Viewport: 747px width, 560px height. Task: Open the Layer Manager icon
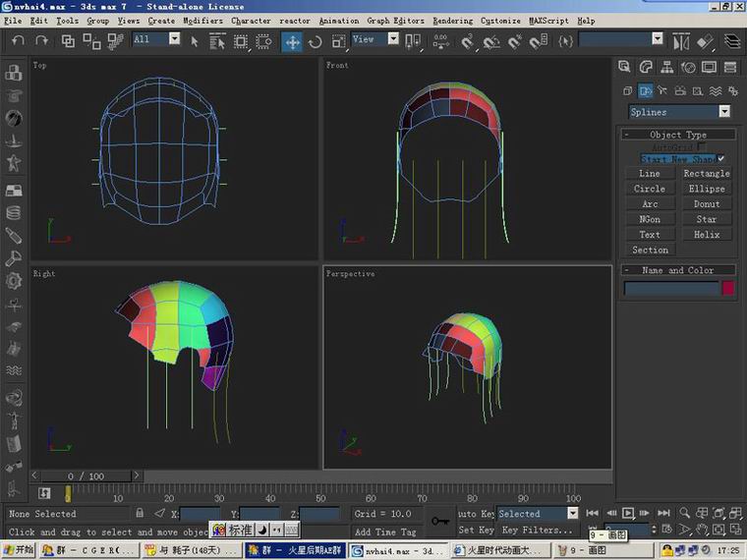coord(731,42)
